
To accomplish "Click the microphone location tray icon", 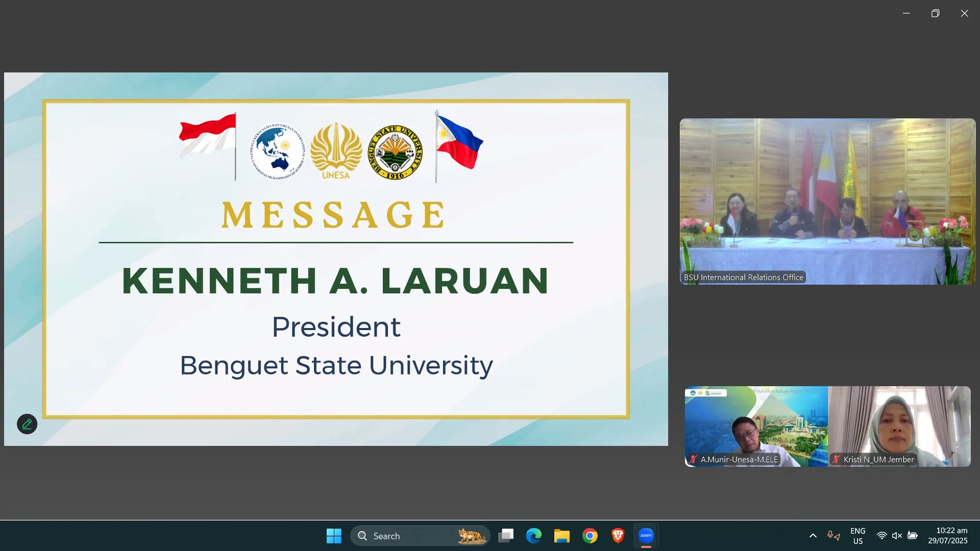I will [834, 536].
